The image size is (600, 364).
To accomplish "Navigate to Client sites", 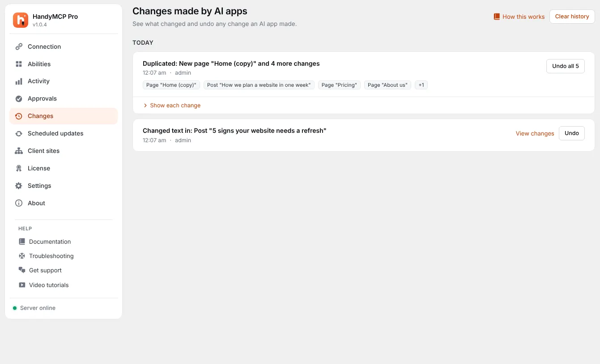I will pos(64,151).
